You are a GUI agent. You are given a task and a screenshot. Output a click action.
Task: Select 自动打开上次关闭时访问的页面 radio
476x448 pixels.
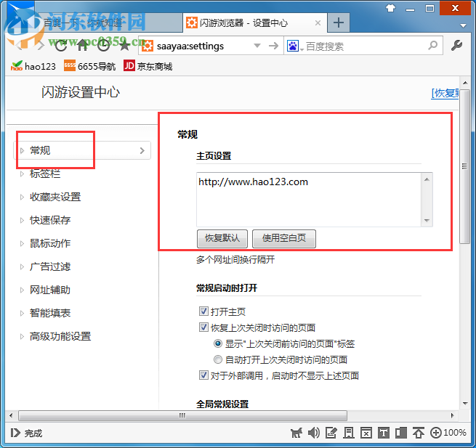218,359
